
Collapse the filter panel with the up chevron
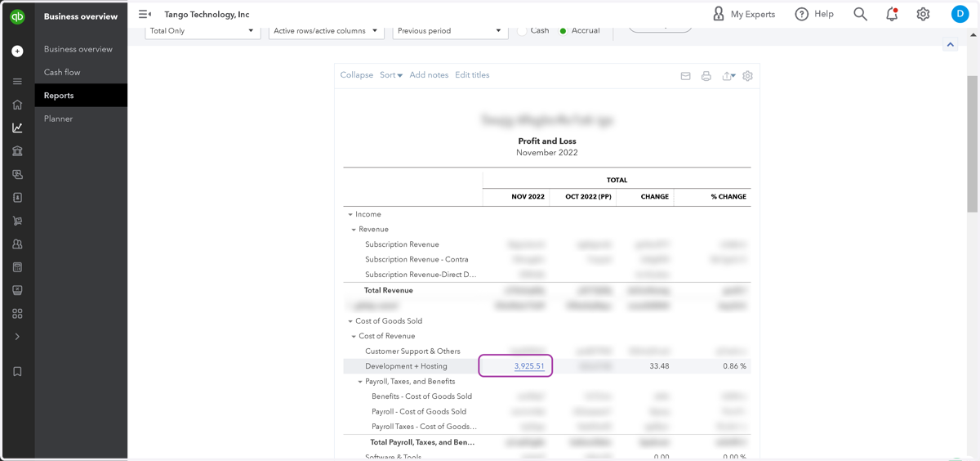tap(951, 45)
